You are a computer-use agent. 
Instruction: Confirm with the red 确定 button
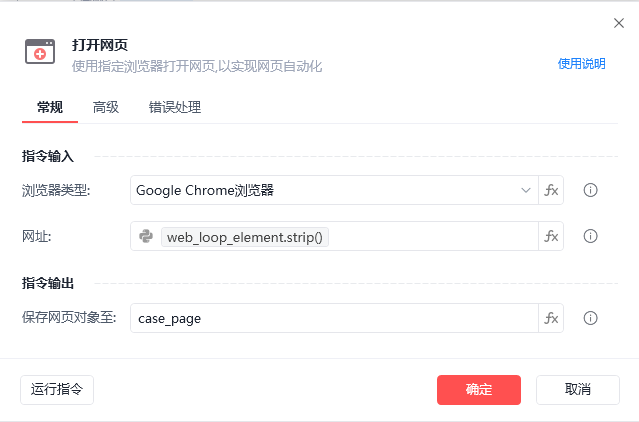click(478, 389)
